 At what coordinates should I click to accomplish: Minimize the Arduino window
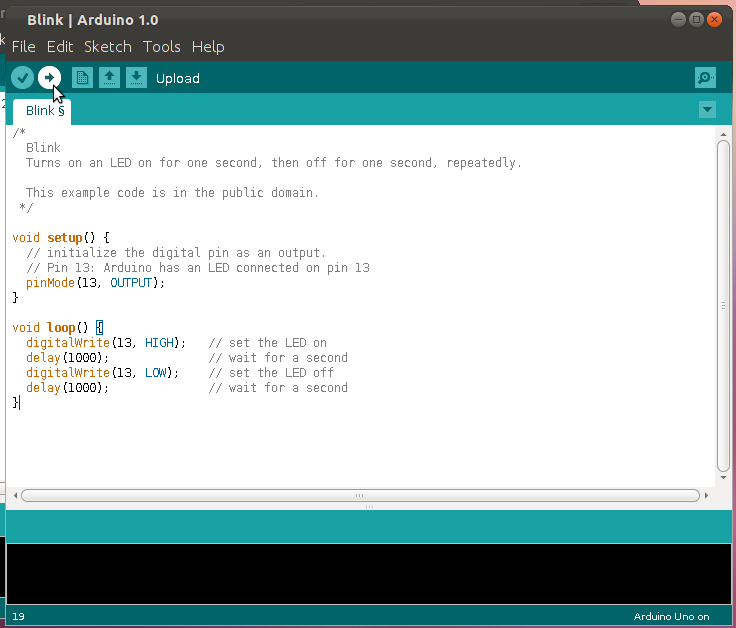tap(678, 19)
